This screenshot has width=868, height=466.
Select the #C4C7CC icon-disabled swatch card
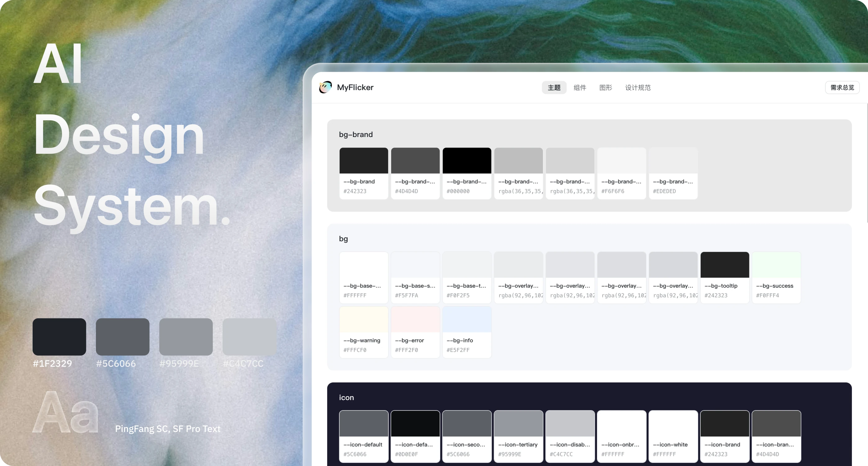[570, 436]
